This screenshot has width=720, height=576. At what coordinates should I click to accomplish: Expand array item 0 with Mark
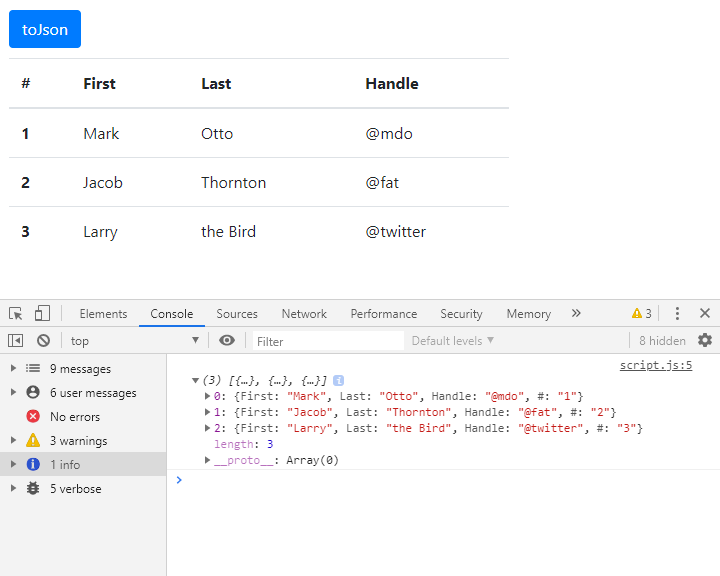pyautogui.click(x=207, y=396)
